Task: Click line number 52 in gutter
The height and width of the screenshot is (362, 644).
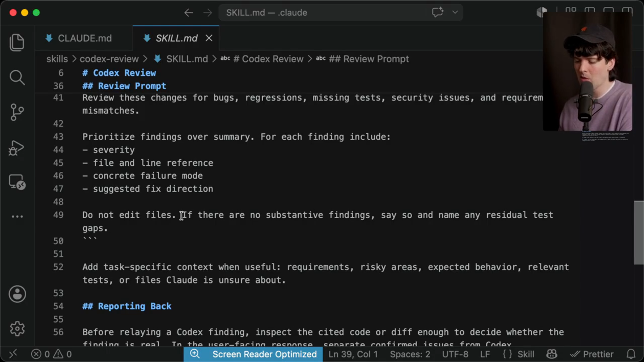Action: pos(58,267)
